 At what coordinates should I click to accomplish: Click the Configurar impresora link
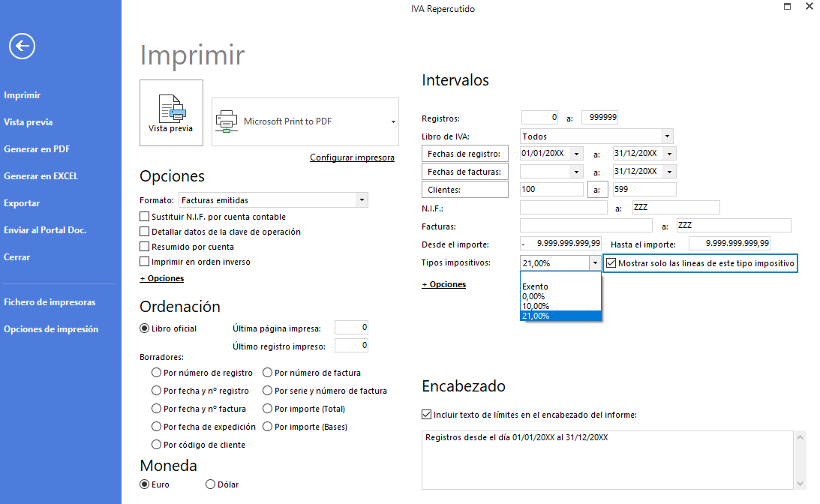[352, 157]
